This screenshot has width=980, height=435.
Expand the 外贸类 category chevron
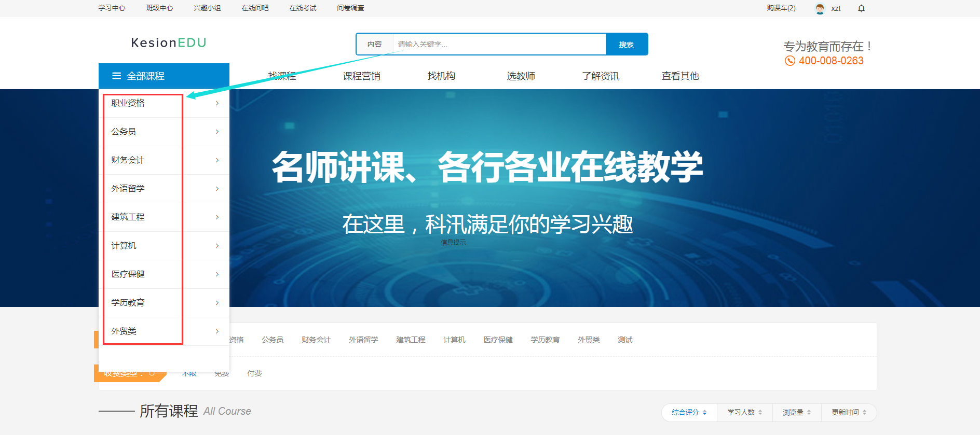(217, 331)
